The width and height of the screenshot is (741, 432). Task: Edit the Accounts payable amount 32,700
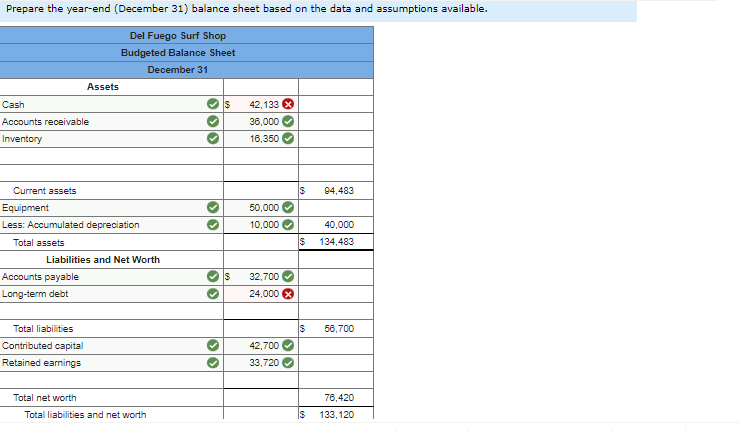coord(261,276)
